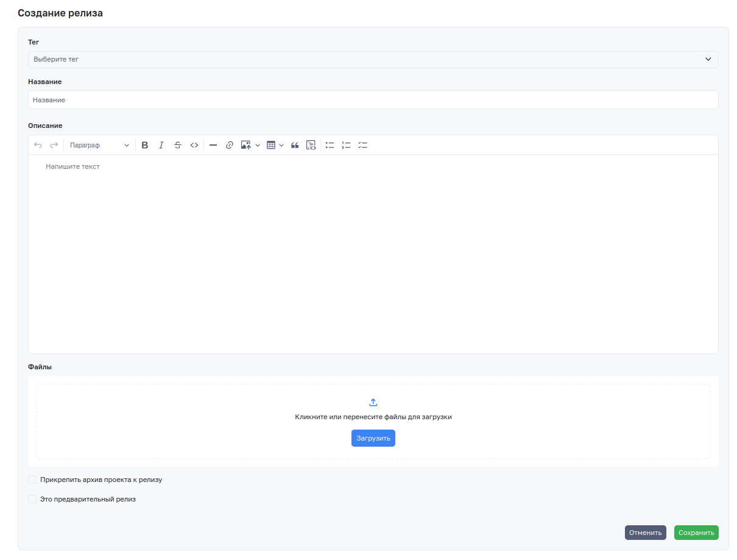This screenshot has height=560, width=737.
Task: Apply strikethrough formatting
Action: point(178,145)
